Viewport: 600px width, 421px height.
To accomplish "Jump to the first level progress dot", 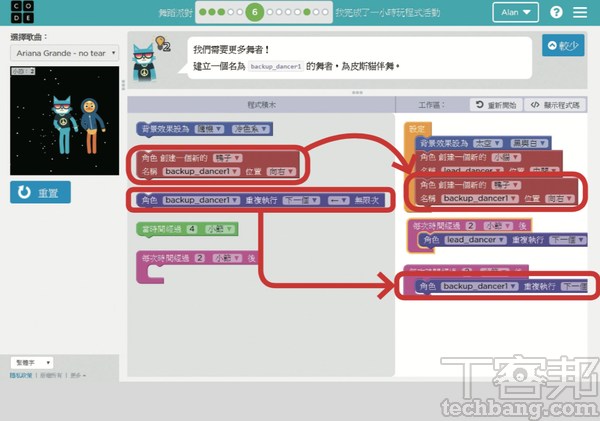I will click(x=202, y=12).
